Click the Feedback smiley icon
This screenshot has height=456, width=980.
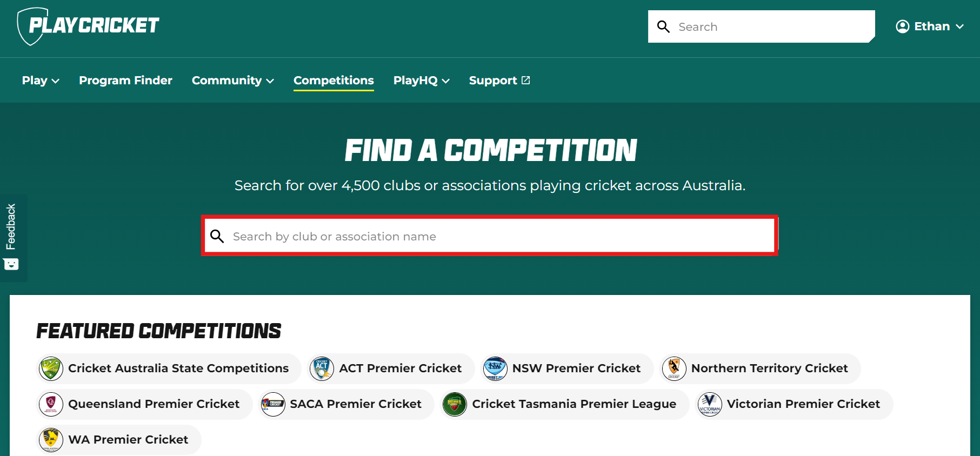[x=11, y=264]
